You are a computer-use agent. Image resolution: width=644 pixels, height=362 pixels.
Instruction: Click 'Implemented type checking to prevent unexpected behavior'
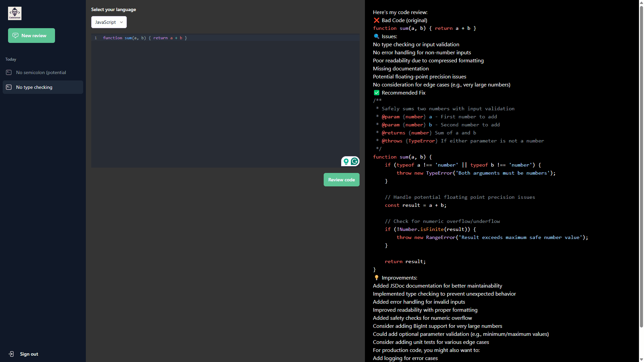[444, 294]
